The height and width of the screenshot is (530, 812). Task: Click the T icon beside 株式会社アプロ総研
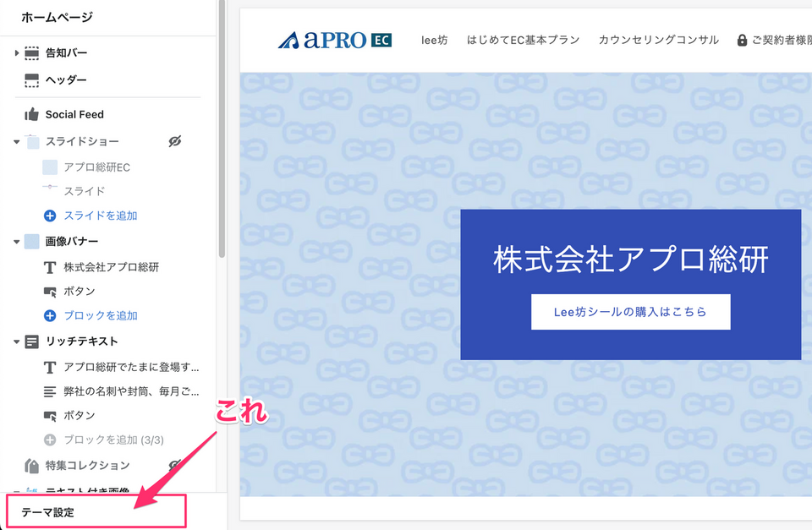[x=50, y=267]
